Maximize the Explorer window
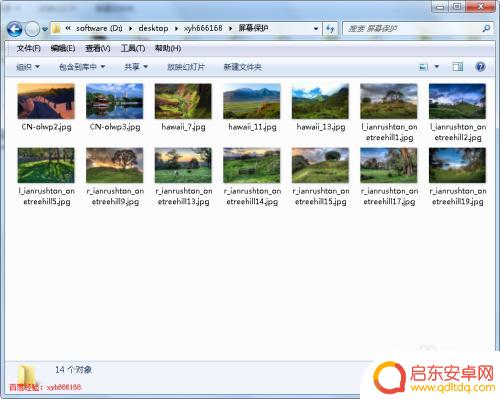 (457, 7)
